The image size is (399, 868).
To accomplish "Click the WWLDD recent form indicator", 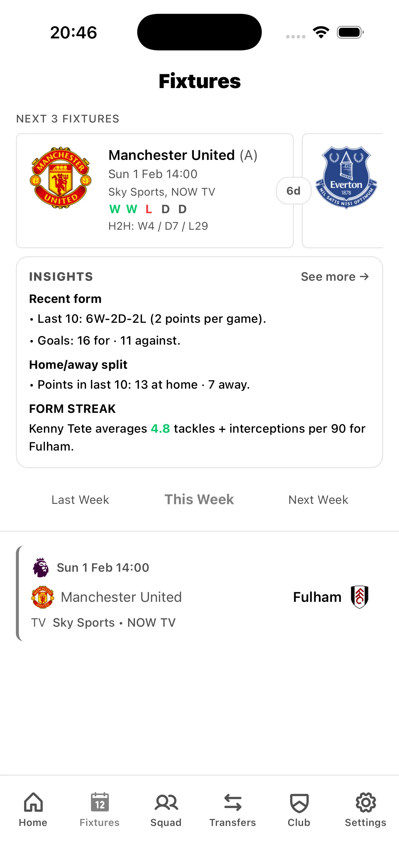I will pyautogui.click(x=148, y=209).
